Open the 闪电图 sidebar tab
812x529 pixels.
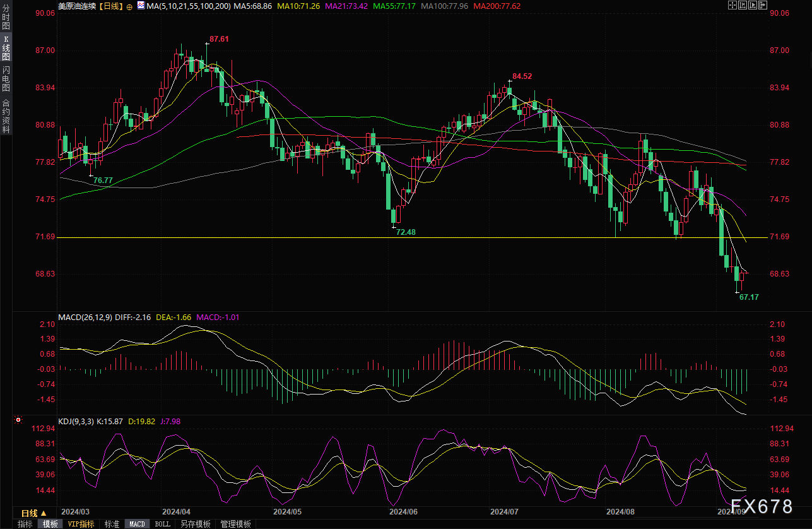(x=6, y=79)
